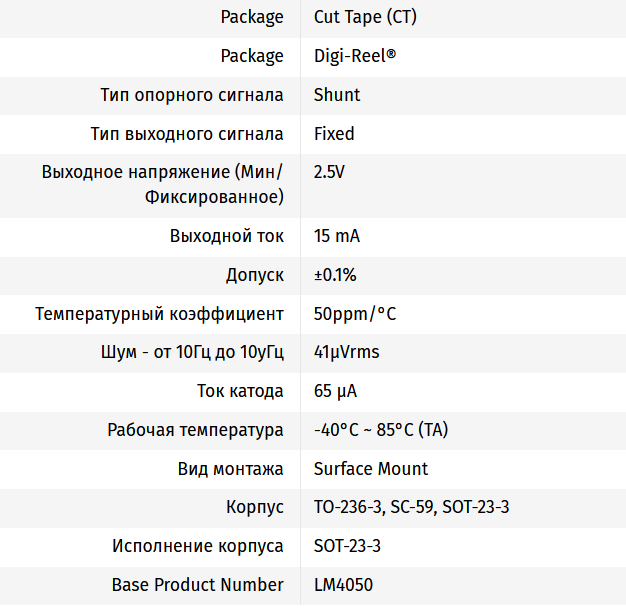Click the "Тип опорного сигнала" label
The height and width of the screenshot is (609, 626).
[x=192, y=95]
